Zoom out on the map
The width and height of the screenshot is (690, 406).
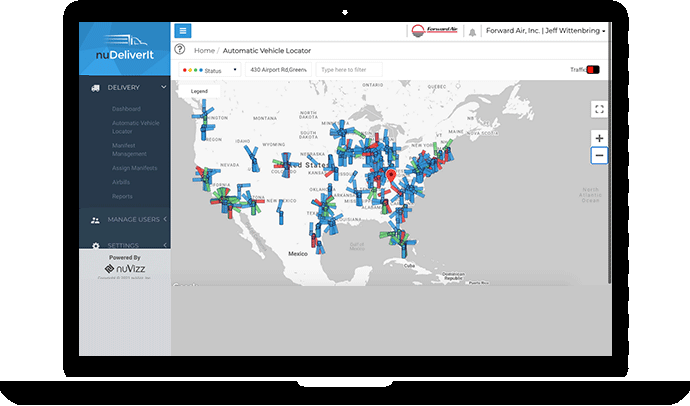click(599, 155)
